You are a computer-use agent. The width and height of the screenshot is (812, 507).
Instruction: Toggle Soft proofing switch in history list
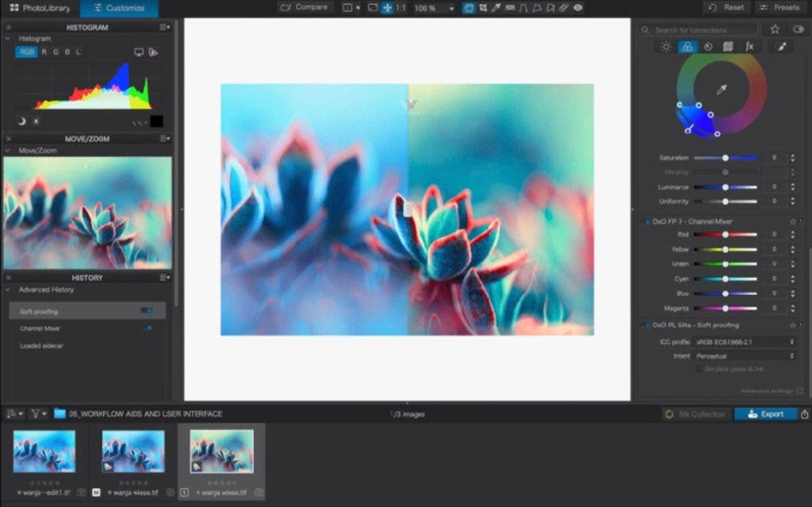[146, 311]
